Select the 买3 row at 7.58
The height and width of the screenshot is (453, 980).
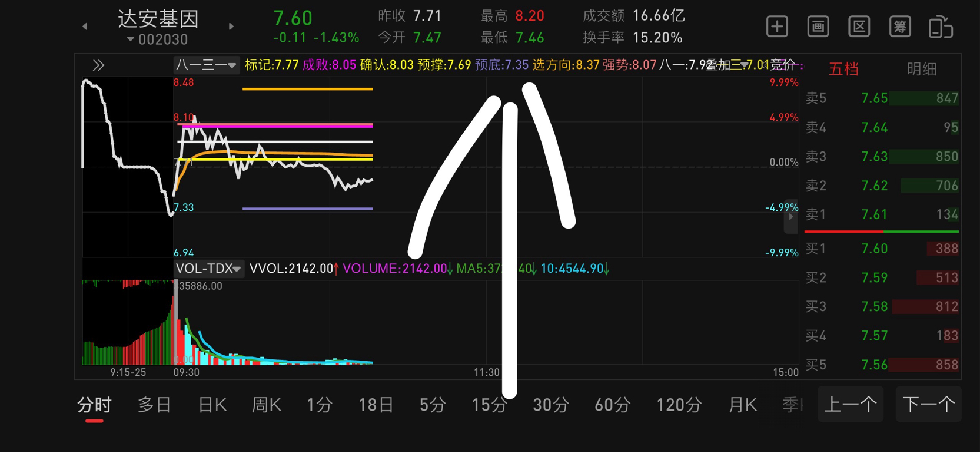[x=882, y=306]
